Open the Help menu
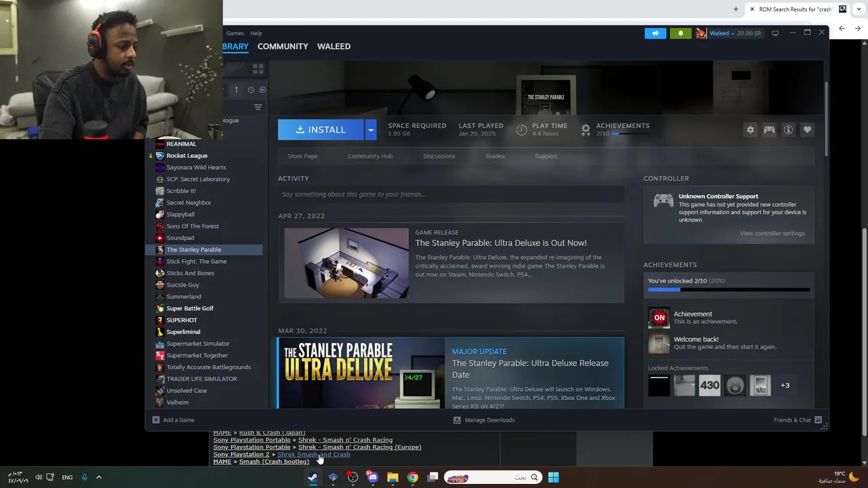The height and width of the screenshot is (488, 868). point(256,33)
